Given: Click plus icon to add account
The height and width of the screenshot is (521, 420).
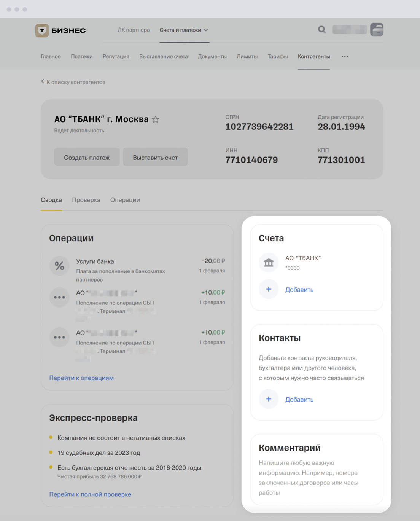Looking at the screenshot, I should click(x=269, y=289).
